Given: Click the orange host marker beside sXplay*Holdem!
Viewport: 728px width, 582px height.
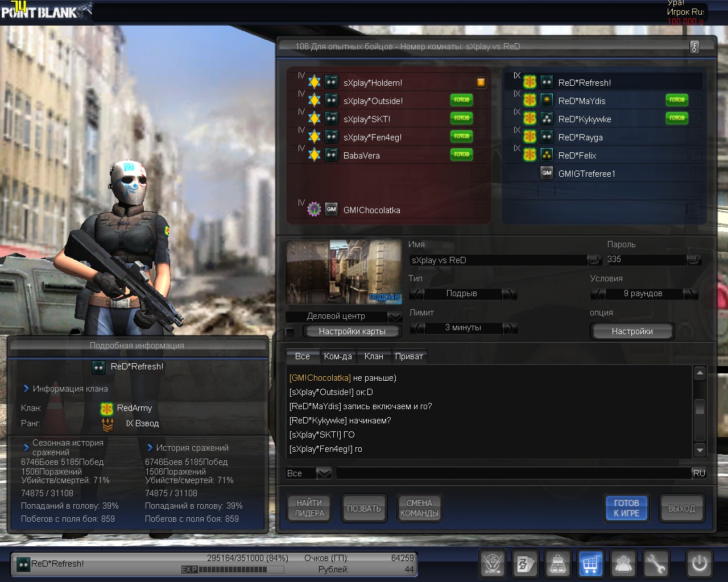Looking at the screenshot, I should pos(481,82).
